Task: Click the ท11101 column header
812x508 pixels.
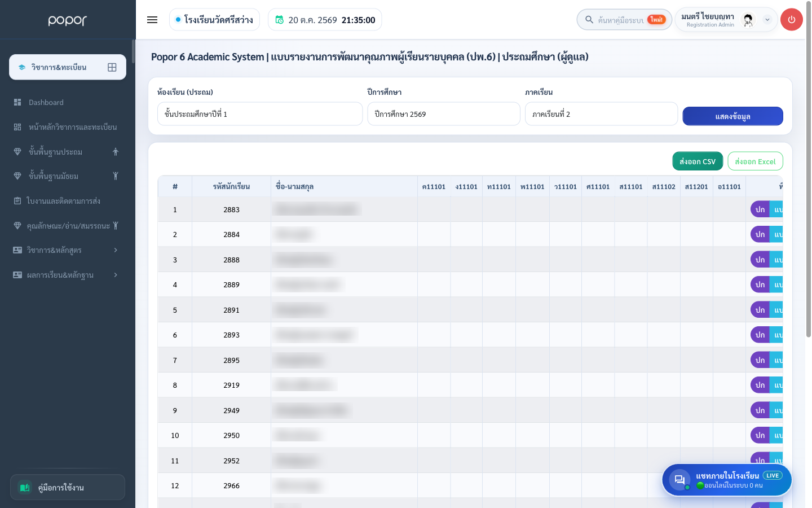Action: [x=499, y=186]
